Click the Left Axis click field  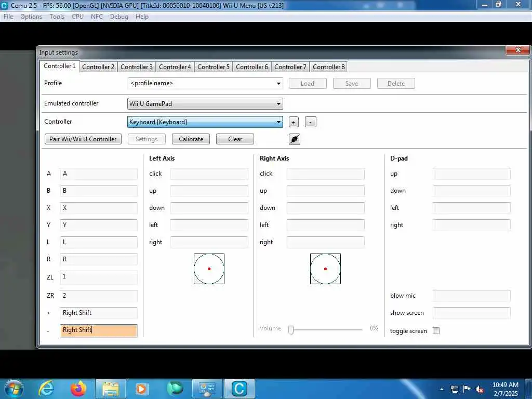209,174
